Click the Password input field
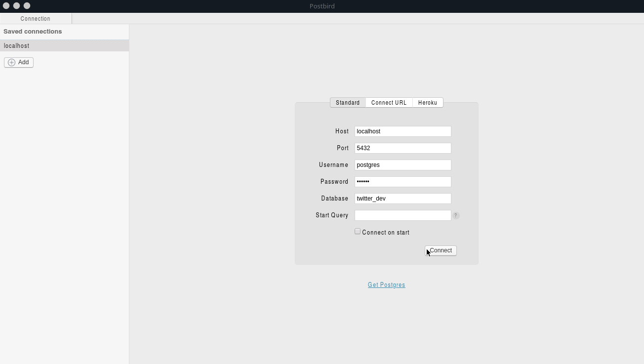Image resolution: width=644 pixels, height=364 pixels. [402, 181]
